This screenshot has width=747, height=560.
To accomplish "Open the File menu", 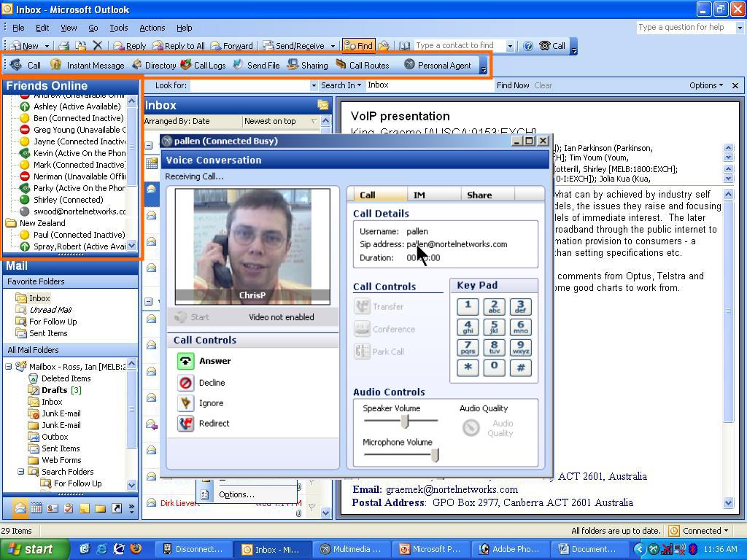I will [18, 28].
